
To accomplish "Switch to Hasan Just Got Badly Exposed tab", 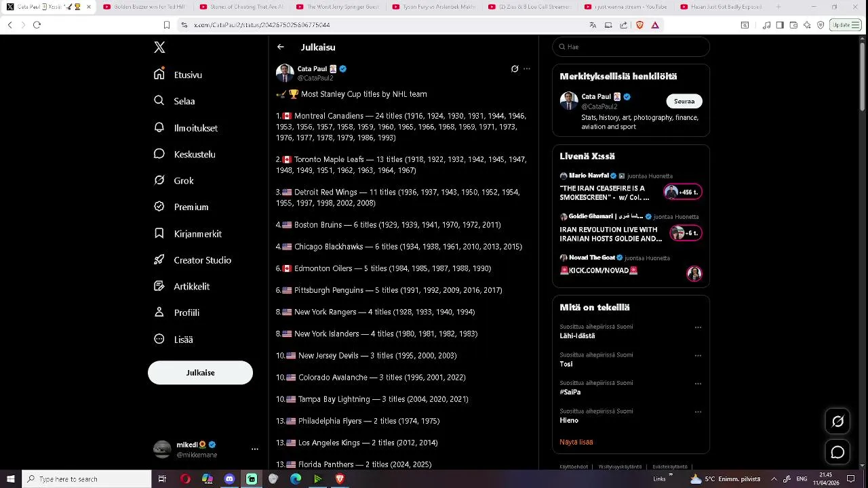I will [x=724, y=7].
